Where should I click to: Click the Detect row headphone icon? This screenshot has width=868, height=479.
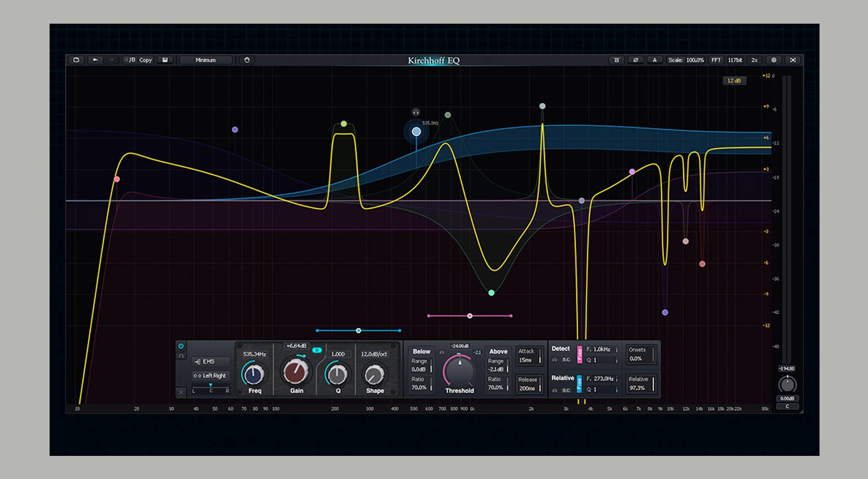(x=555, y=360)
